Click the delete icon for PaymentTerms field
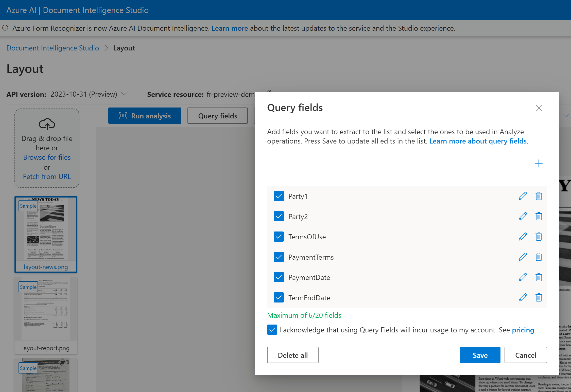 [x=539, y=257]
